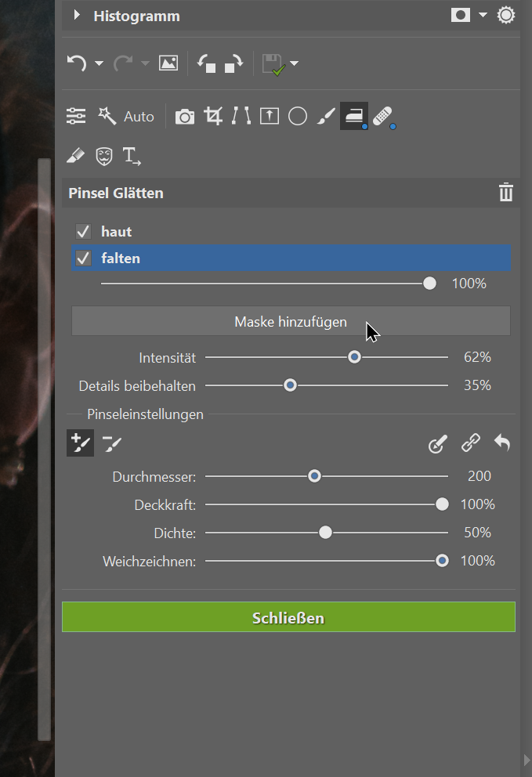The height and width of the screenshot is (777, 532).
Task: Expand the Histogramm panel arrow
Action: 76,16
